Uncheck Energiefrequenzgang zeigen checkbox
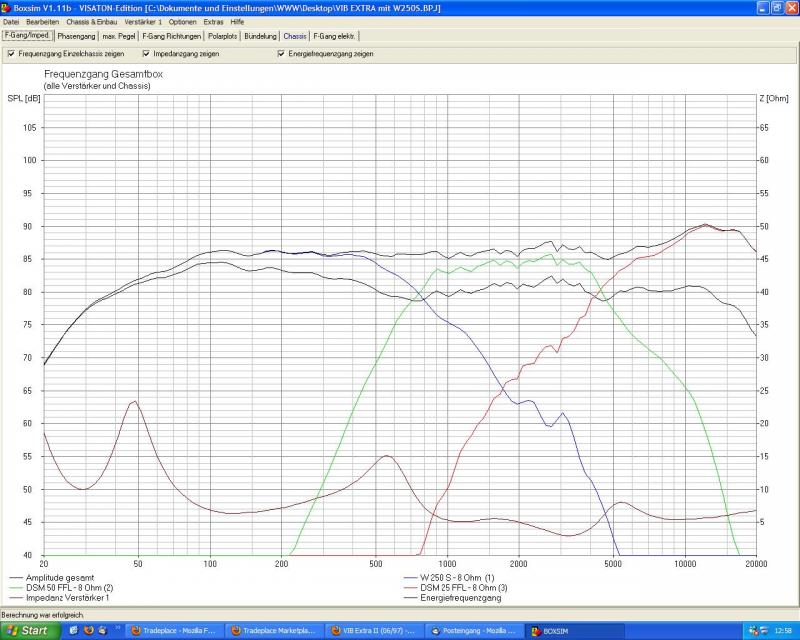The image size is (800, 640). point(281,54)
